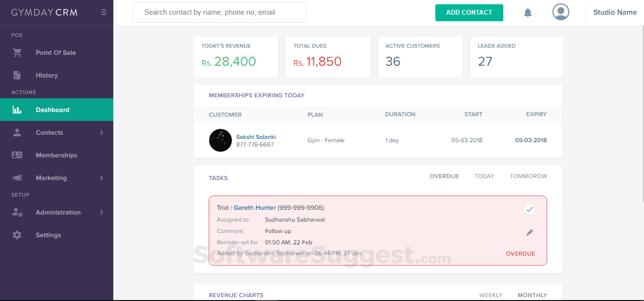Click Sakshi Solanki's profile photo
644x301 pixels.
pos(220,140)
